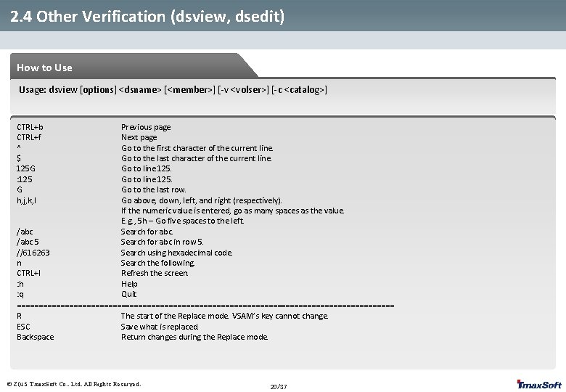
Task: Click the single 'G' command entry
Action: (20, 189)
